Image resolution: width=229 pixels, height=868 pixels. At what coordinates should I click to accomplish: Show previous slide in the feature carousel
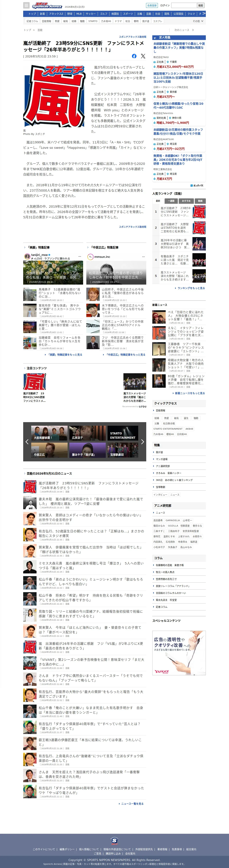coord(27,441)
